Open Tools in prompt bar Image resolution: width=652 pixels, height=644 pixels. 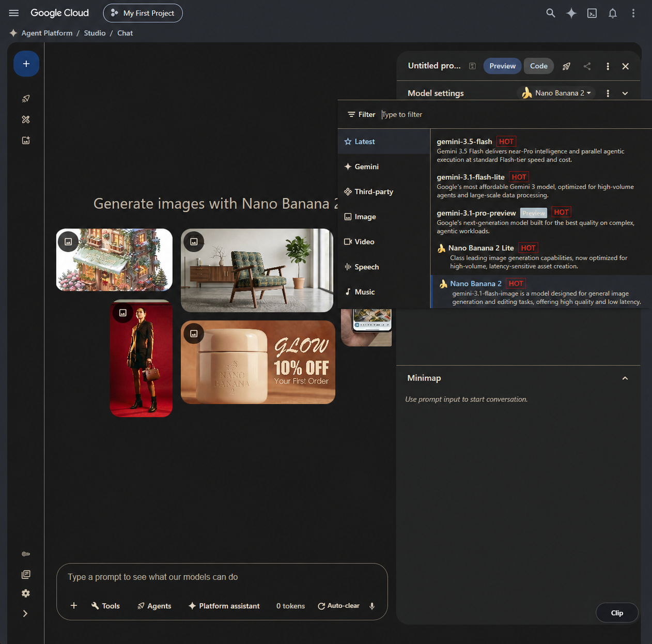click(105, 606)
